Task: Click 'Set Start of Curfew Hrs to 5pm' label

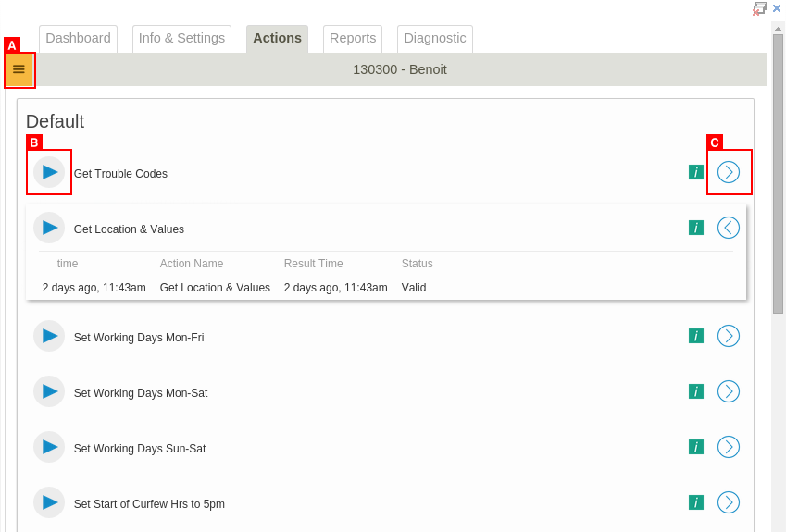Action: [x=149, y=504]
